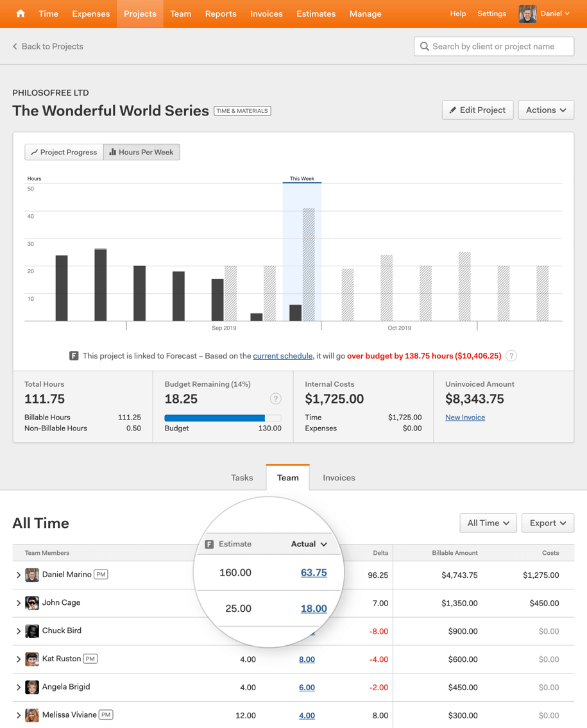Image resolution: width=587 pixels, height=728 pixels.
Task: Click John Cage's avatar photo
Action: click(32, 603)
